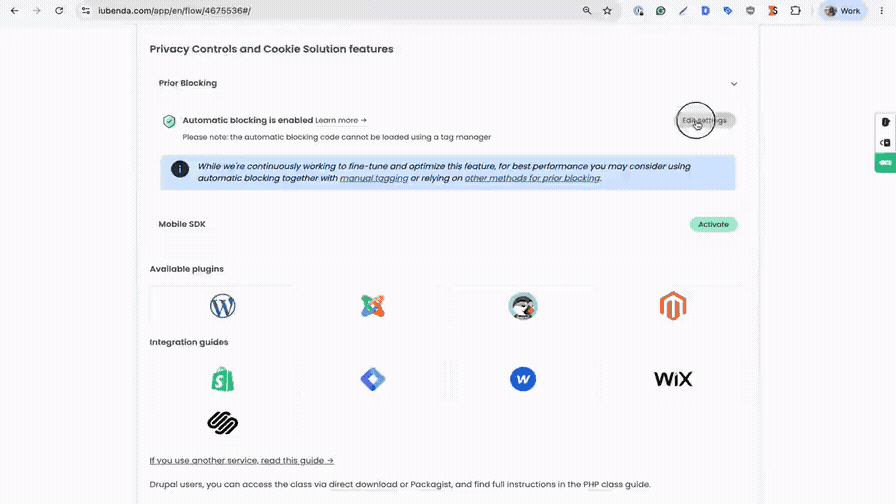Viewport: 896px width, 504px height.
Task: Click the orange S extension icon
Action: pos(773,11)
